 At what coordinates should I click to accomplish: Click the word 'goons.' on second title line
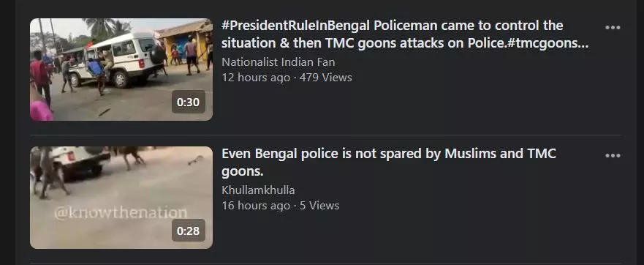pyautogui.click(x=242, y=171)
